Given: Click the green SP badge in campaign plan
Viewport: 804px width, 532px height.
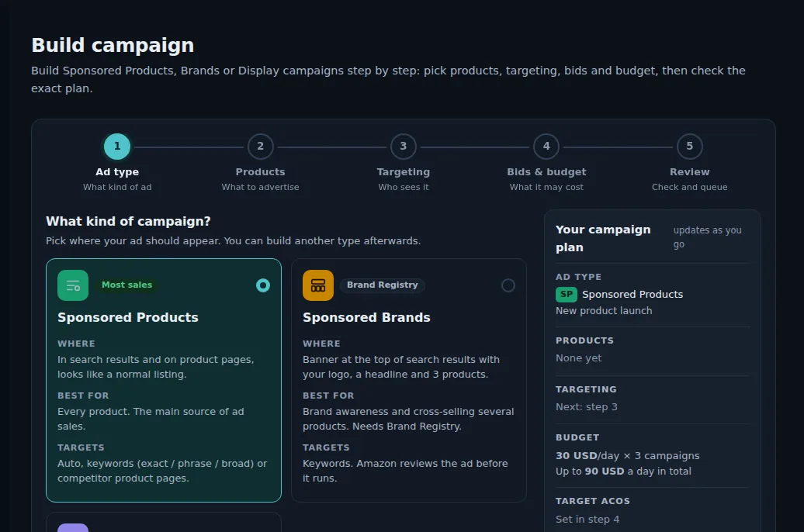Looking at the screenshot, I should tap(566, 294).
